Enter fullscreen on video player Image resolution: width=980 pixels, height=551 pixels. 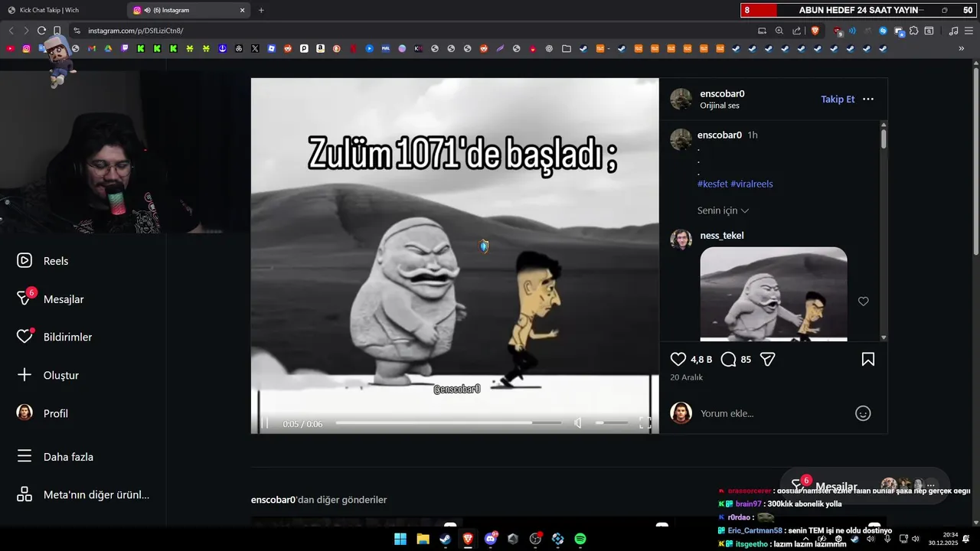[645, 423]
